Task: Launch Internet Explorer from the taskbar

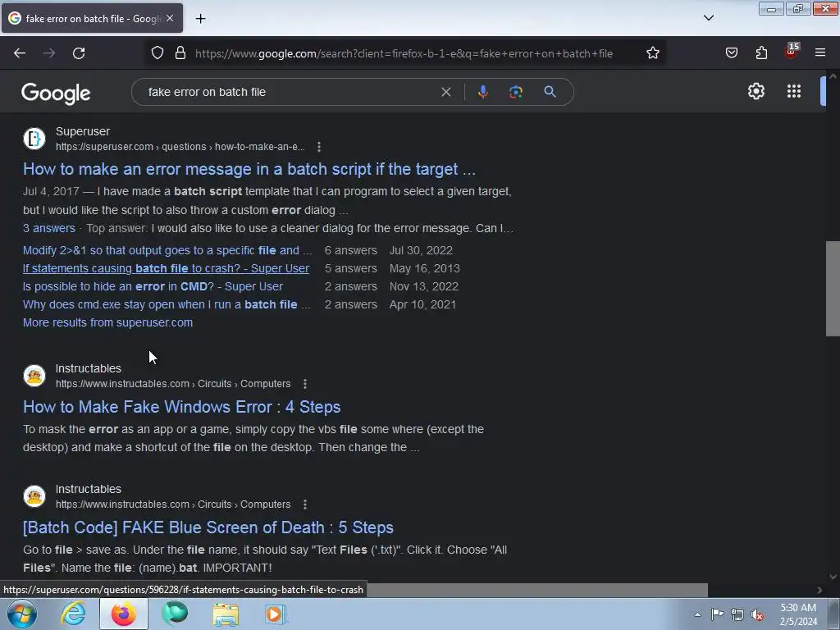Action: click(73, 614)
